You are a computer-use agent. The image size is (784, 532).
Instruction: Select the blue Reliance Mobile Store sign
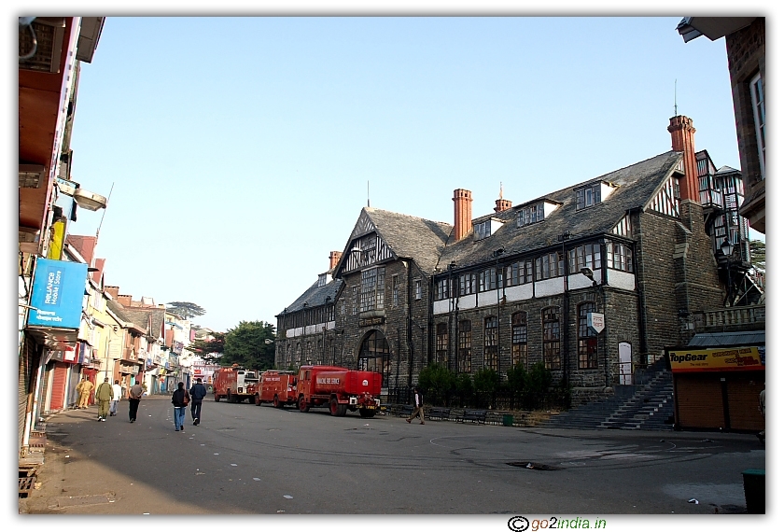click(57, 293)
